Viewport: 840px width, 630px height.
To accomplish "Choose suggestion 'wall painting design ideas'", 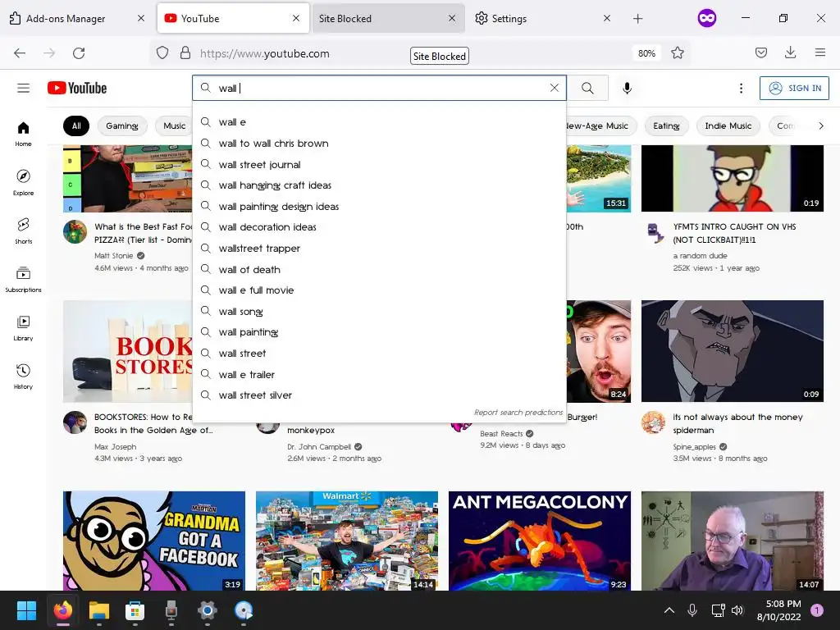I will tap(379, 206).
